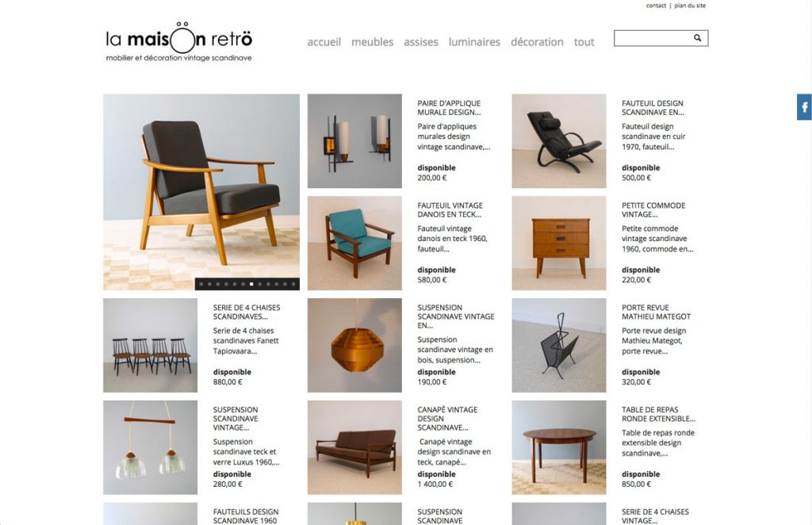This screenshot has width=812, height=525.
Task: Open the luminaires menu
Action: 474,42
